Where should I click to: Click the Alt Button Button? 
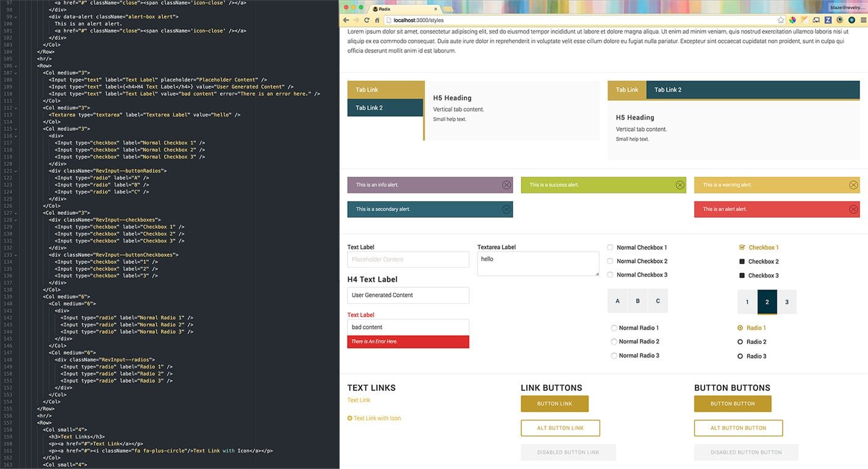click(738, 428)
